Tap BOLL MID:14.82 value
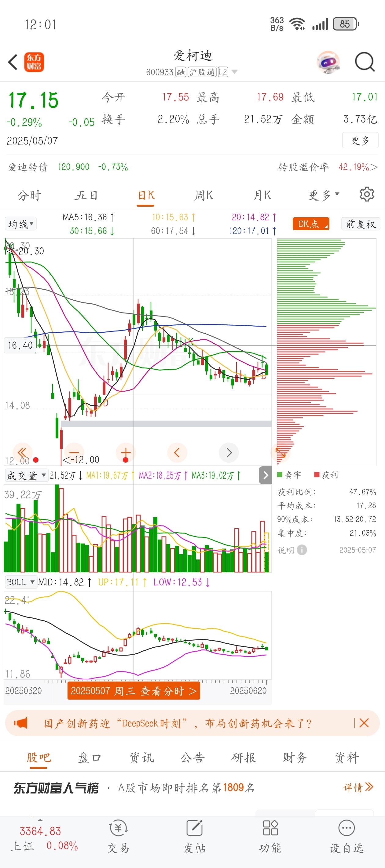The width and height of the screenshot is (385, 868). (64, 582)
